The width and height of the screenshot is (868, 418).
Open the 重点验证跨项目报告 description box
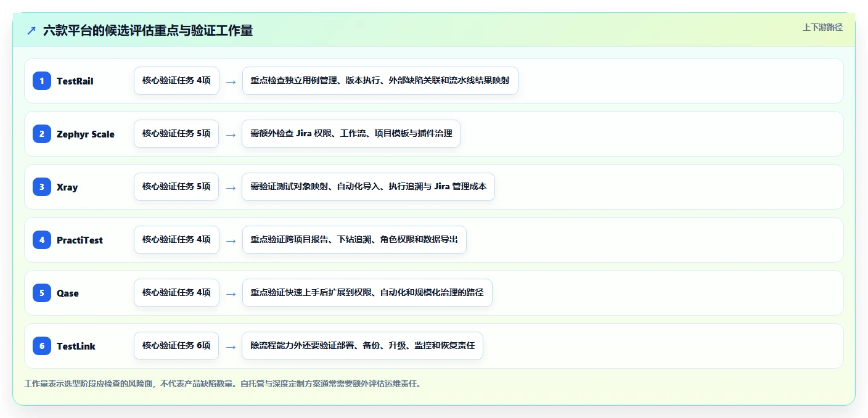[354, 240]
